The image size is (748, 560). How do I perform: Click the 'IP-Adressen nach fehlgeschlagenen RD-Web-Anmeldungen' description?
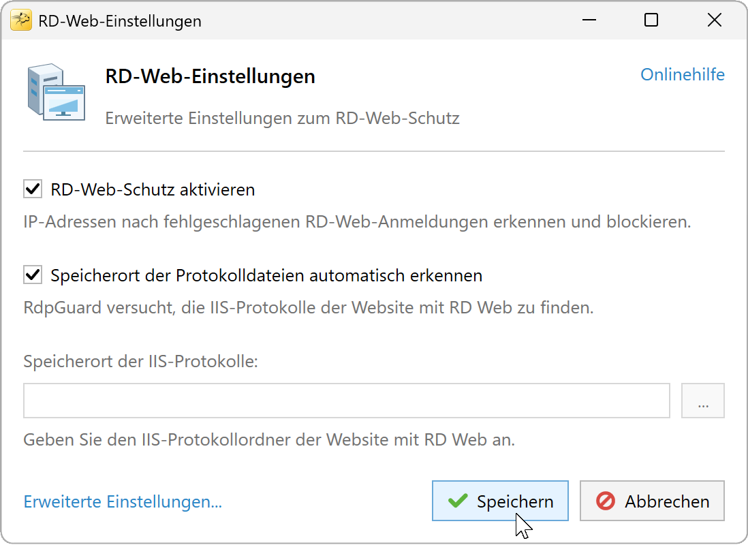(357, 222)
